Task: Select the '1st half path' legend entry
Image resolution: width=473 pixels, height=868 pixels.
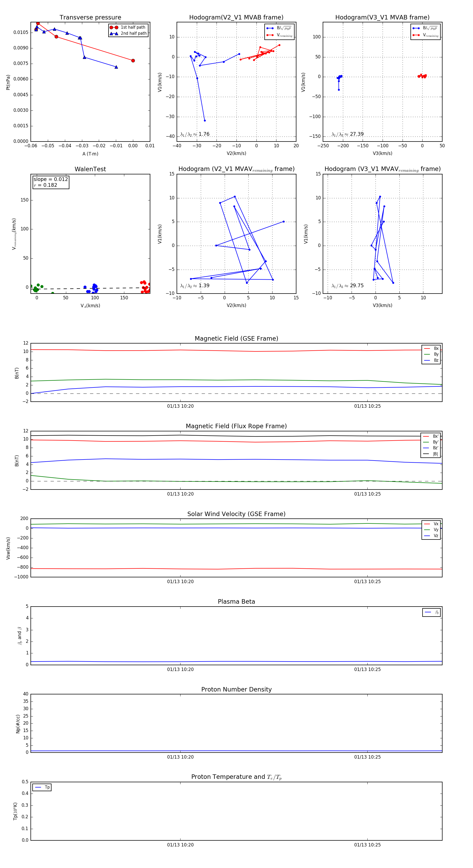Action: coord(128,27)
